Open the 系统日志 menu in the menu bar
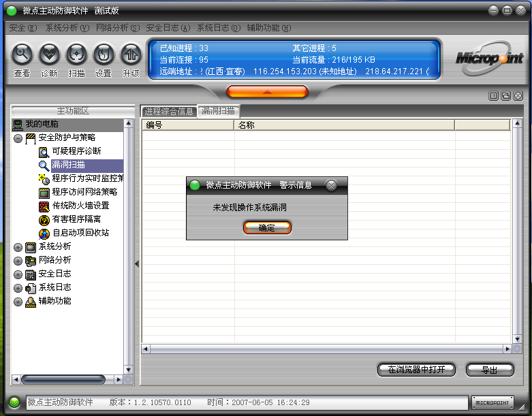Screen dimensions: 532x416 [219, 28]
